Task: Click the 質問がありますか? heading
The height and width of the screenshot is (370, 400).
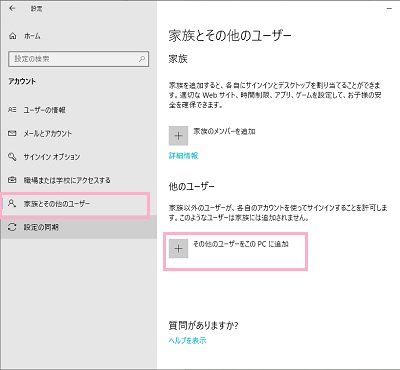Action: point(203,325)
